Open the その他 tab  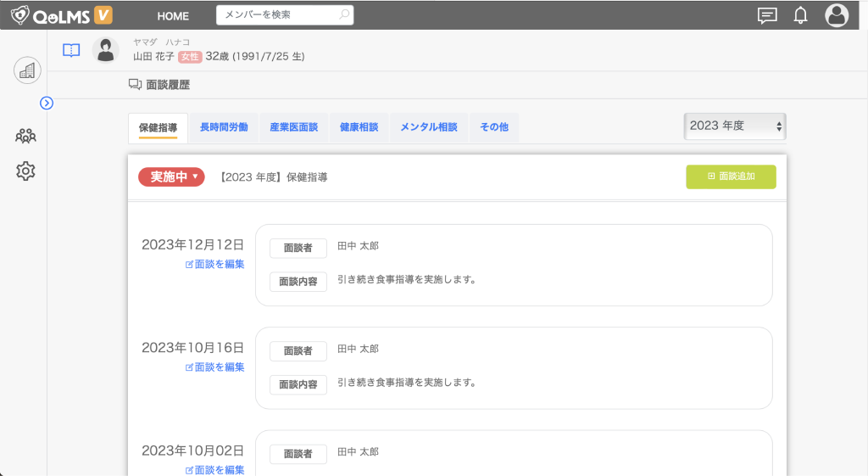[493, 127]
